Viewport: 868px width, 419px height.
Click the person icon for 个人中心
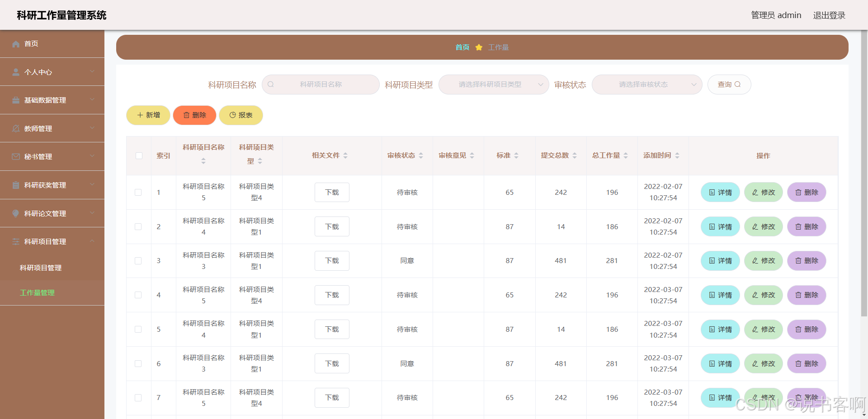point(16,72)
